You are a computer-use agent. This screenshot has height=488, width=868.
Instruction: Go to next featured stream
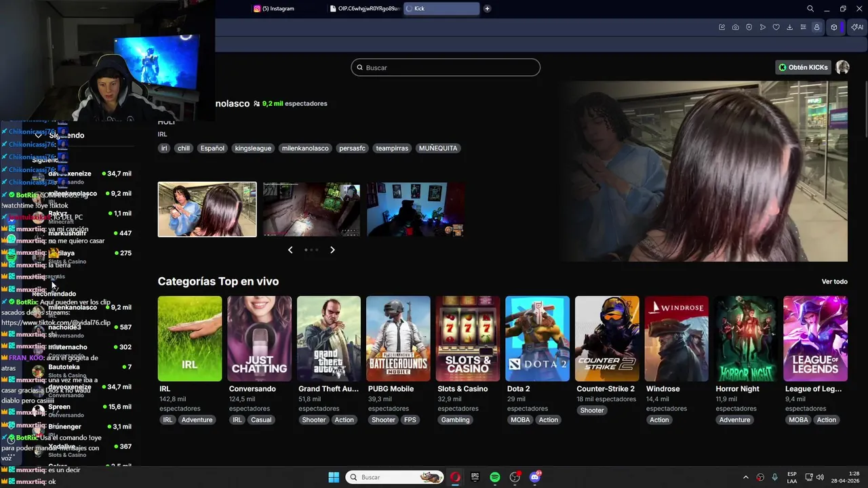(x=332, y=250)
